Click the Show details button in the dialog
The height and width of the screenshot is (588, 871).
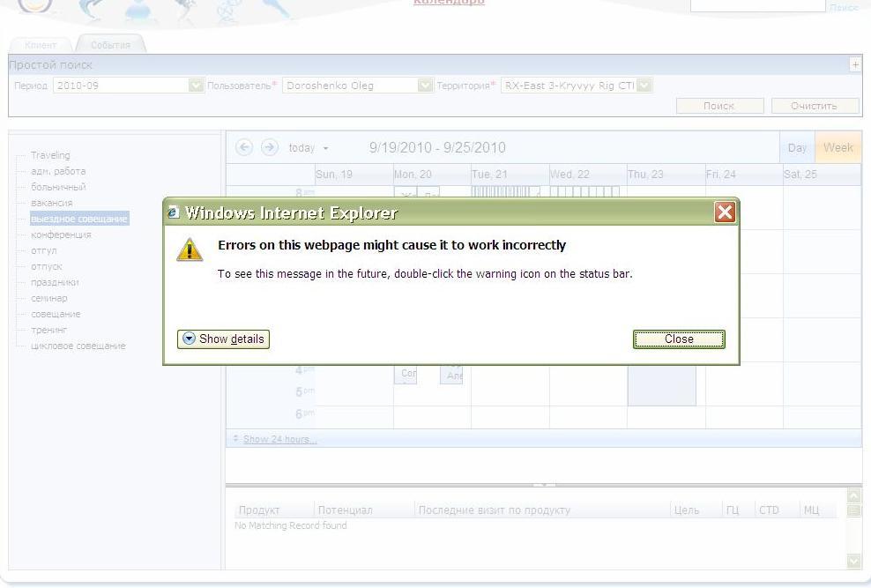(x=223, y=339)
